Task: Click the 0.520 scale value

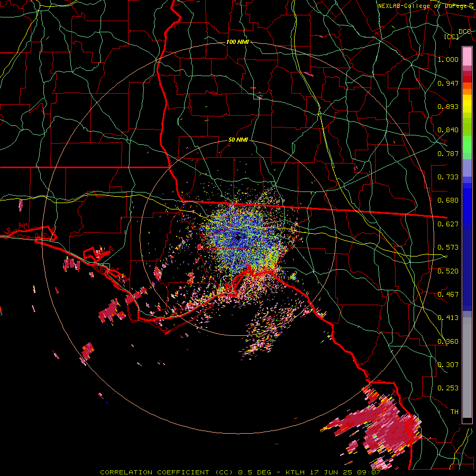Action: coord(448,271)
